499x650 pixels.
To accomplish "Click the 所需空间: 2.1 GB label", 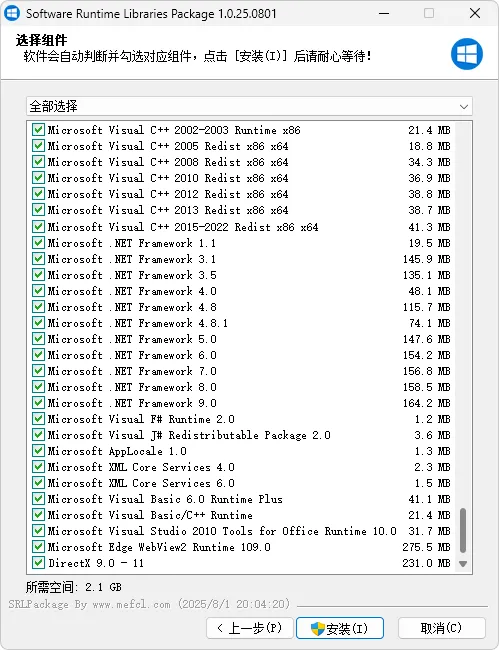I will tap(74, 587).
